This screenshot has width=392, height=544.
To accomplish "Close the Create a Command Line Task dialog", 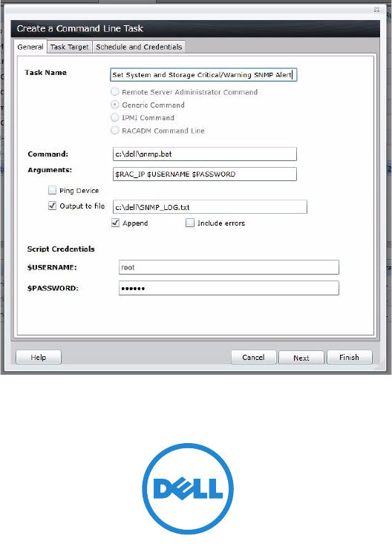I will [376, 10].
